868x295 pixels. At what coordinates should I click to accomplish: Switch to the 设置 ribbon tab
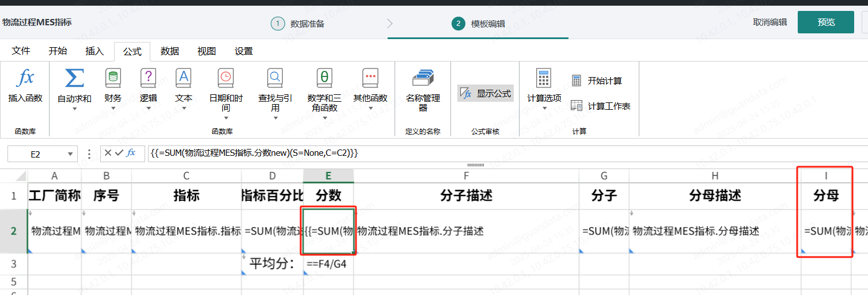tap(244, 51)
